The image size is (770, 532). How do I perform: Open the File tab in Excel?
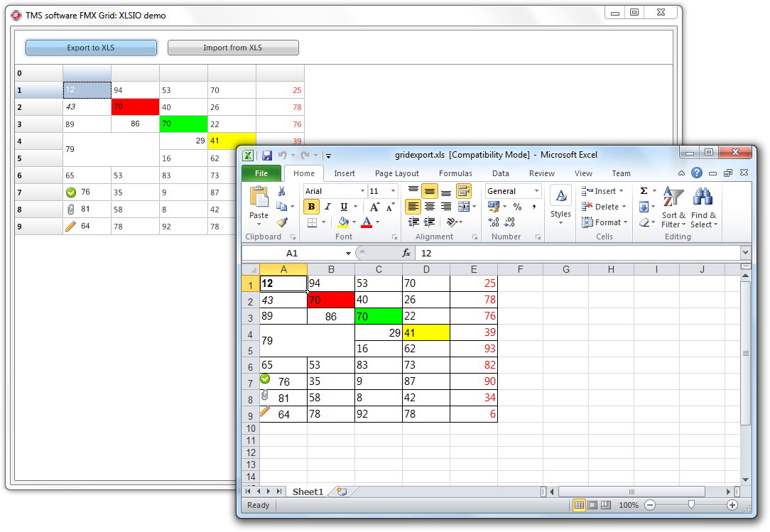[261, 173]
